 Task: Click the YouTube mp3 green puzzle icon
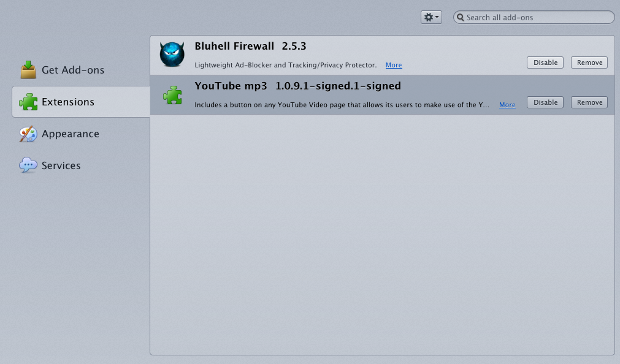[x=172, y=95]
